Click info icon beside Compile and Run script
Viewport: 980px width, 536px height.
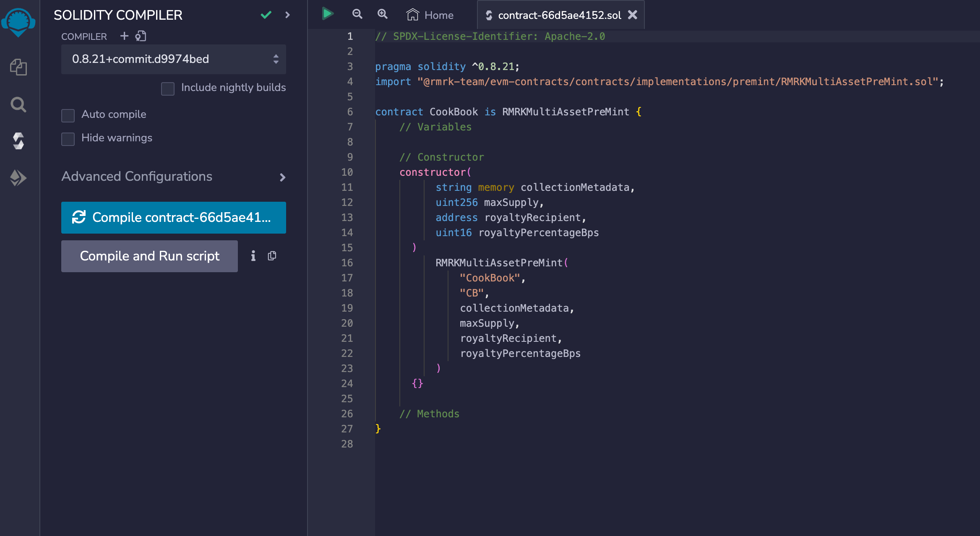click(253, 256)
